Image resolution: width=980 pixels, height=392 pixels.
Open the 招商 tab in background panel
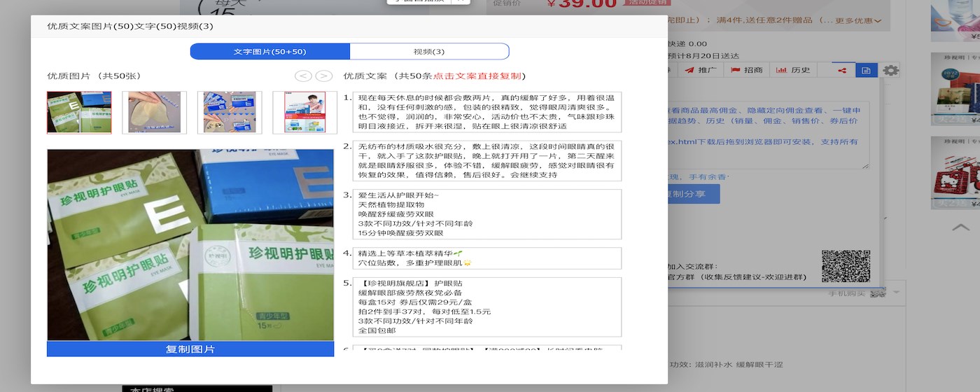tap(747, 70)
